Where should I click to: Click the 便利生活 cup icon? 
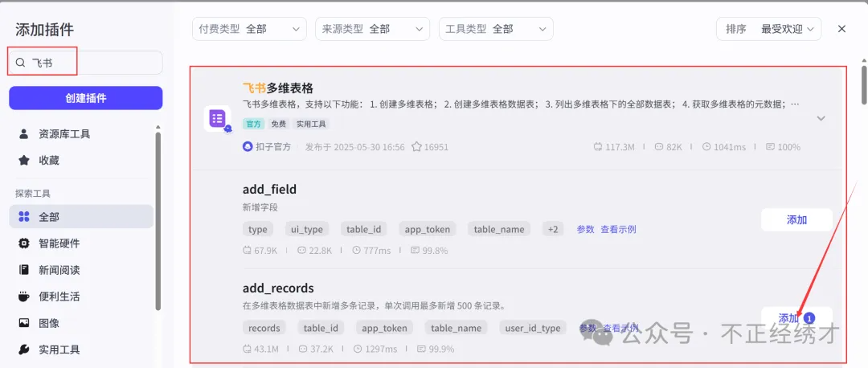coord(24,296)
